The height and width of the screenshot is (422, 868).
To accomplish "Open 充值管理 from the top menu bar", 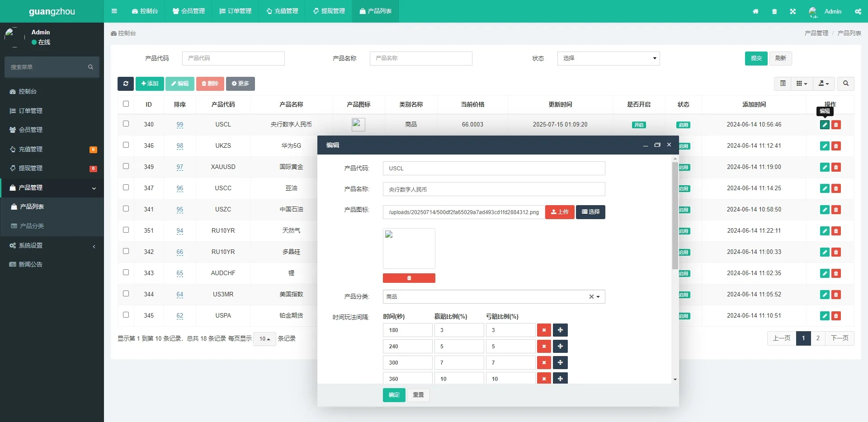I will tap(282, 11).
